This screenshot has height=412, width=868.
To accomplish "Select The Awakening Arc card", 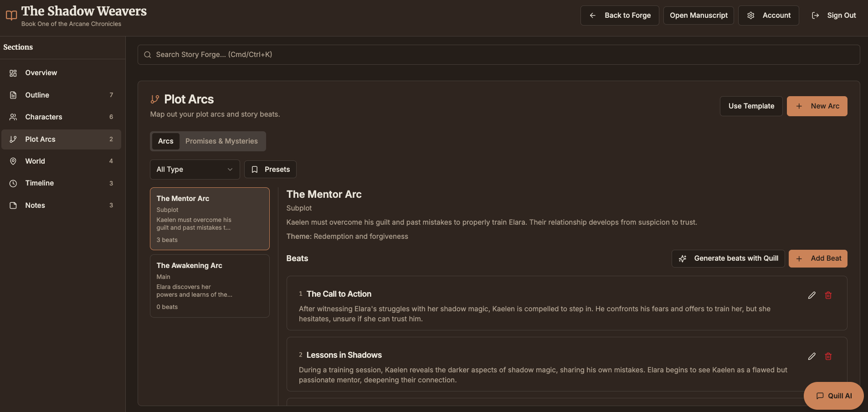I will 210,286.
